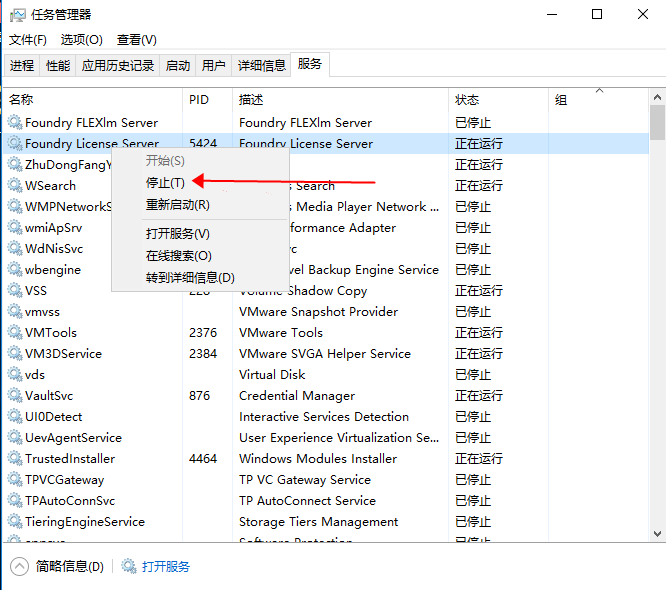666x590 pixels.
Task: Collapse to 简略信息 using chevron button
Action: tap(19, 566)
